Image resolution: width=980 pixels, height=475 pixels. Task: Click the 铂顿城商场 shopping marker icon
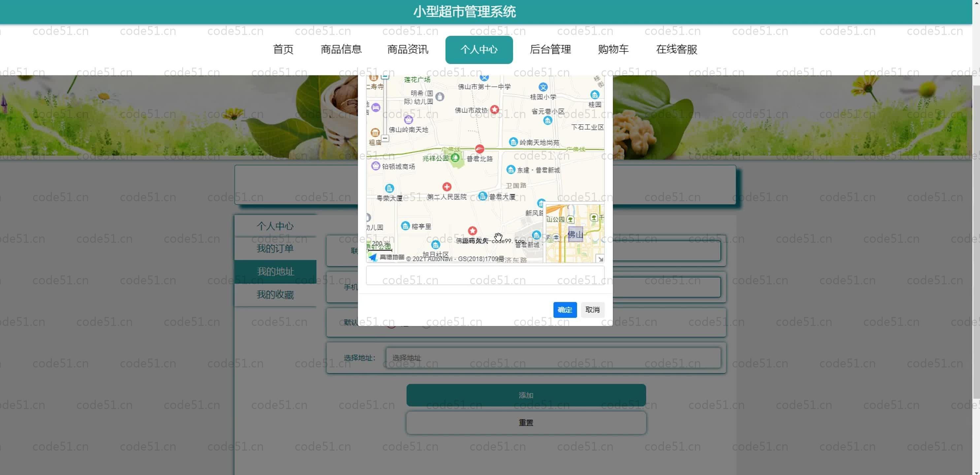376,166
